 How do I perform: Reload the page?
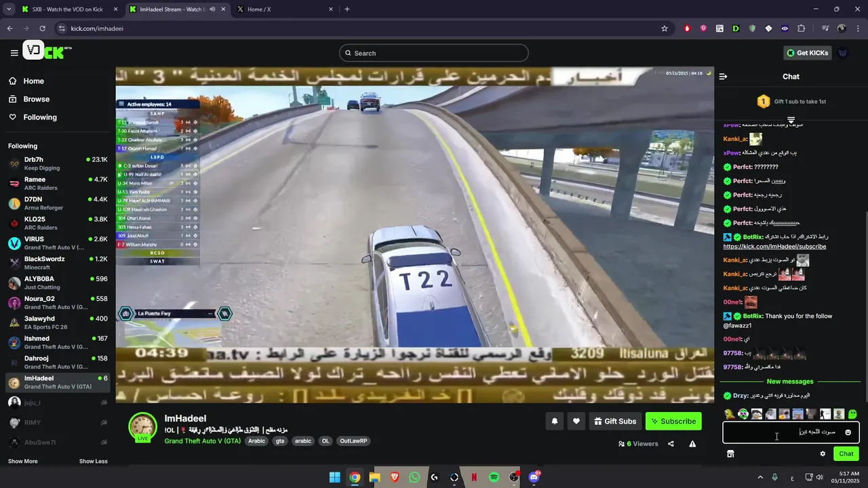[42, 28]
